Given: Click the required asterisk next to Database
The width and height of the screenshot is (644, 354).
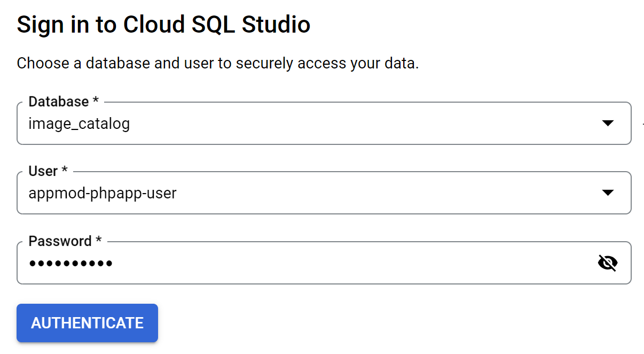Looking at the screenshot, I should (96, 101).
